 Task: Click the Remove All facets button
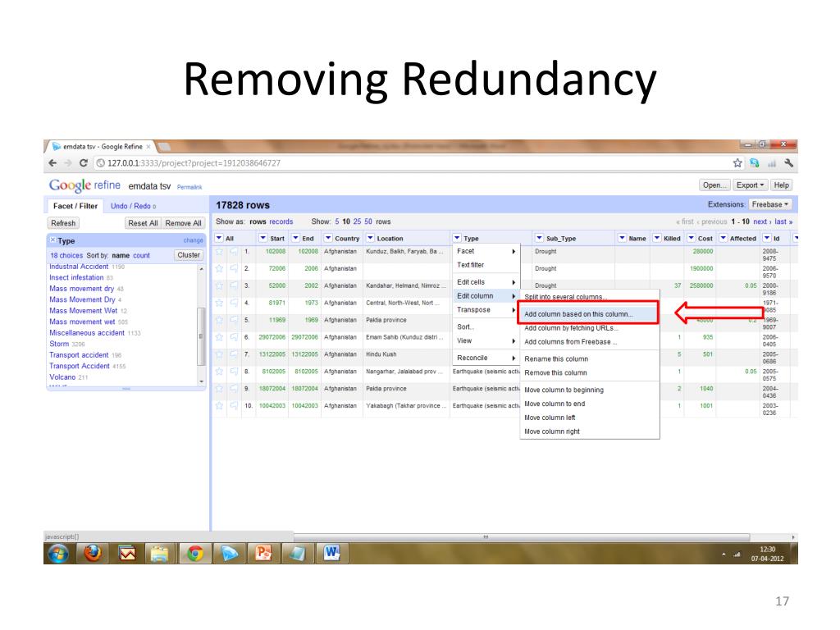183,223
